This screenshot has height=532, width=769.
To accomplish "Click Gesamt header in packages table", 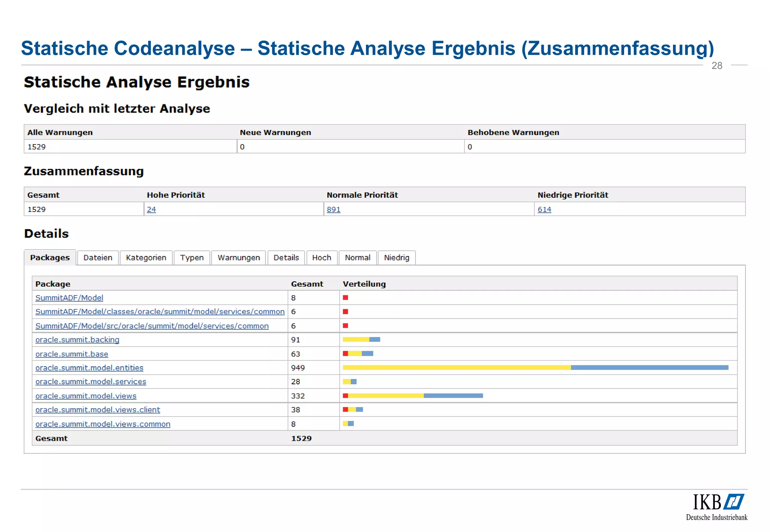I will click(307, 284).
